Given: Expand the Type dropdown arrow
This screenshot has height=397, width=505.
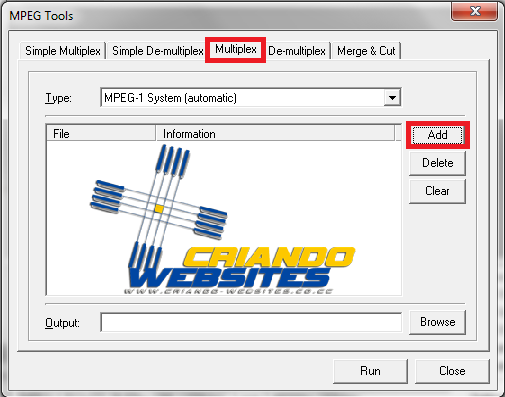Looking at the screenshot, I should (x=392, y=98).
